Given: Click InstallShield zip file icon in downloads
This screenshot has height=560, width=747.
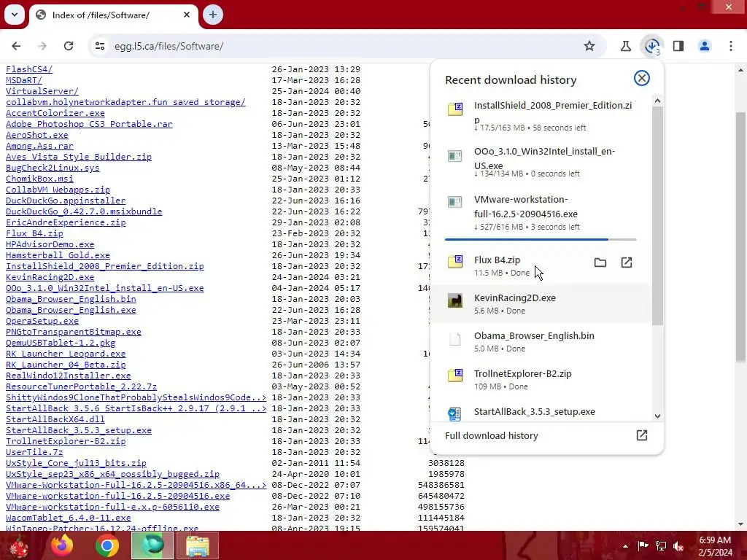Looking at the screenshot, I should pos(455,109).
